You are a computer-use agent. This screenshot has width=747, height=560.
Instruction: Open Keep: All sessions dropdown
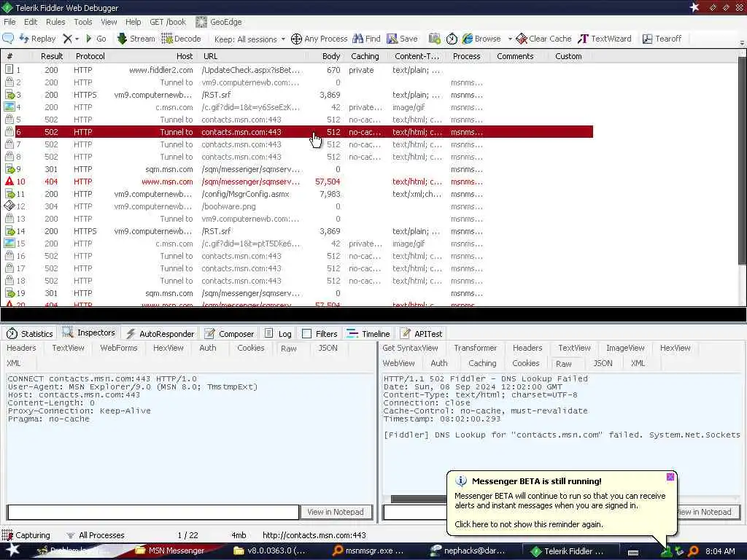[x=249, y=39]
